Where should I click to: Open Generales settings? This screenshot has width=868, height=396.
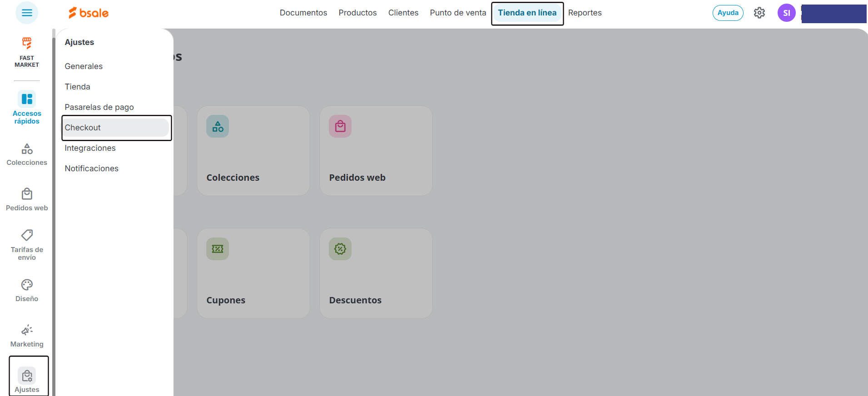pos(84,66)
